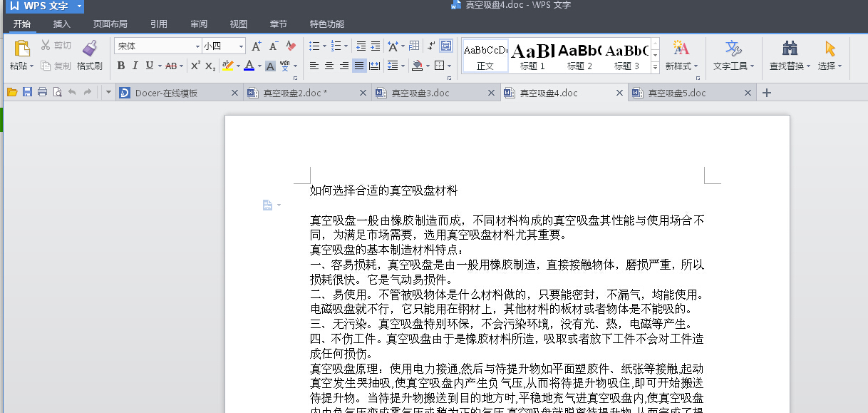Apply the 标题 3 heading style
Image resolution: width=868 pixels, height=413 pixels.
[x=627, y=55]
